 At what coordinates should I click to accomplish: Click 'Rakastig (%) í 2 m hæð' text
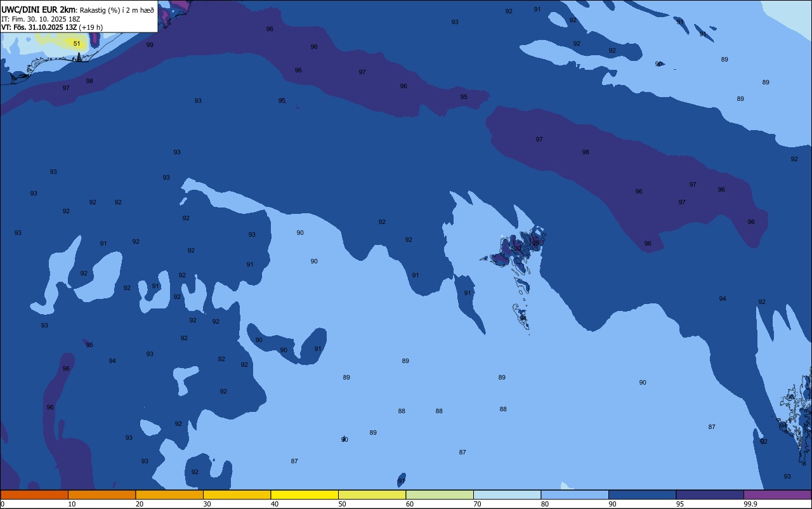pyautogui.click(x=117, y=10)
